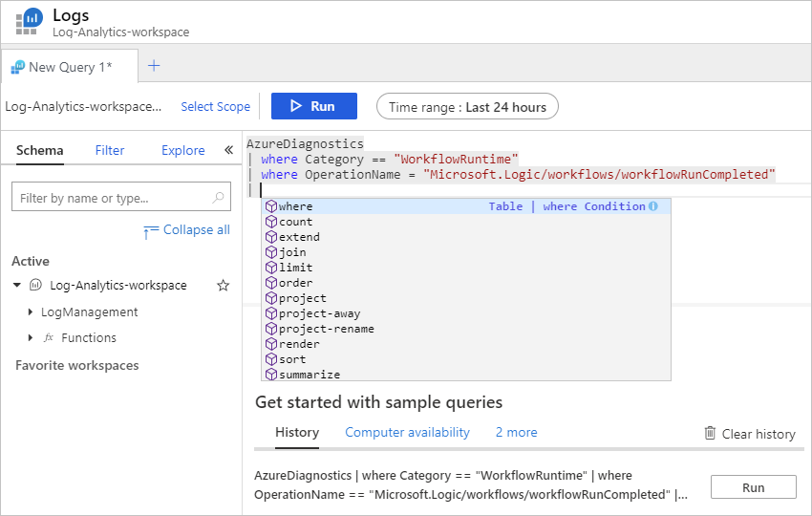Click the new query plus icon
The width and height of the screenshot is (812, 516).
pyautogui.click(x=154, y=66)
